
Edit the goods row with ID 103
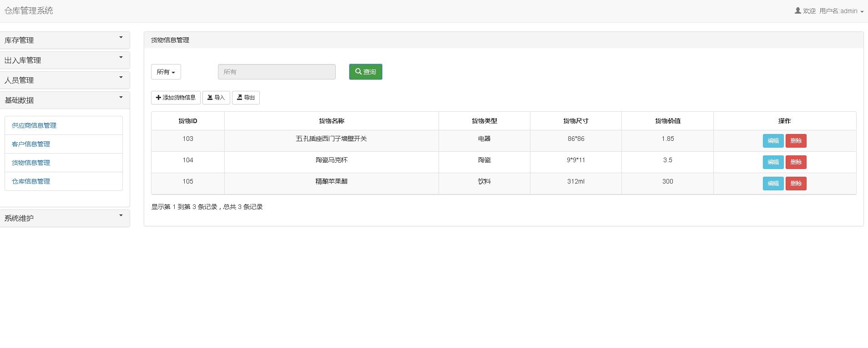[773, 141]
